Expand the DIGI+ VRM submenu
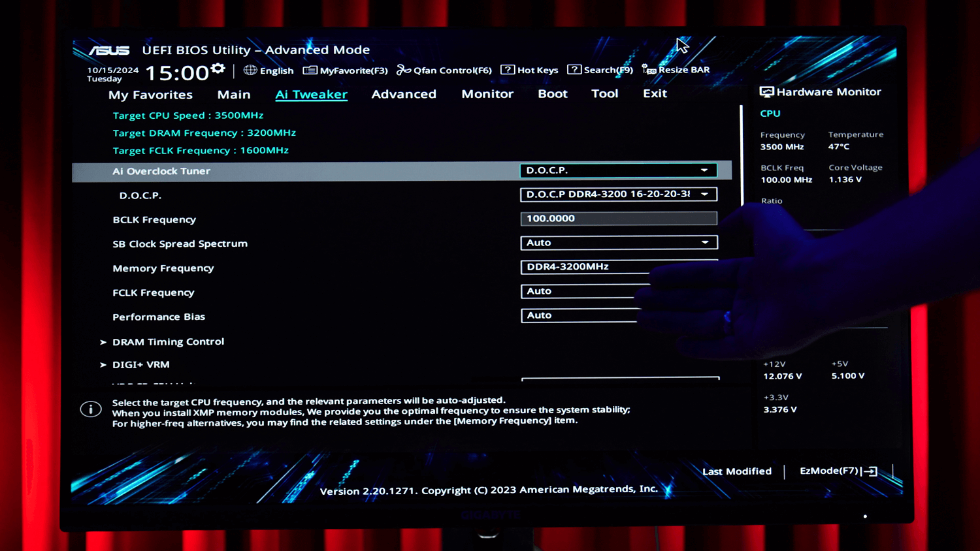Viewport: 980px width, 551px height. [140, 364]
